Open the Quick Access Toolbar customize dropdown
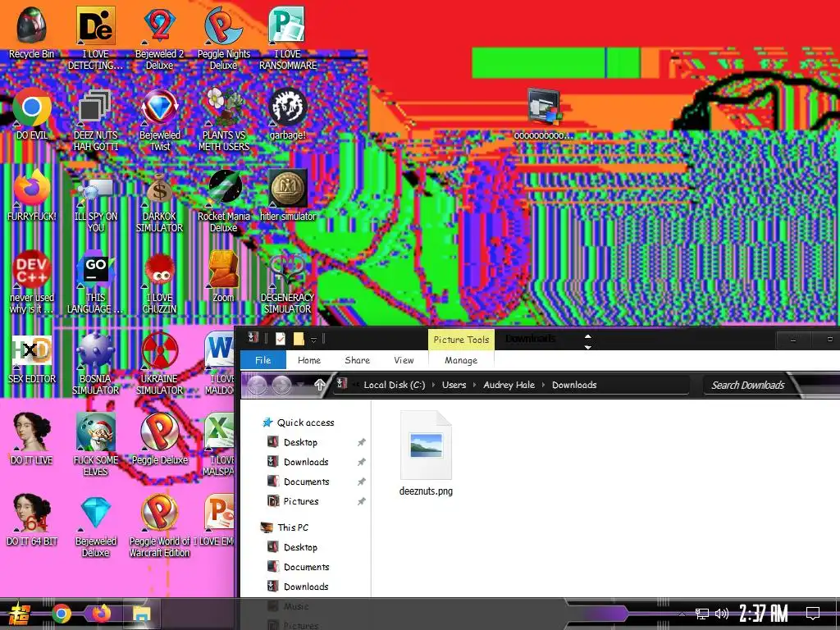The width and height of the screenshot is (840, 630). pyautogui.click(x=314, y=340)
